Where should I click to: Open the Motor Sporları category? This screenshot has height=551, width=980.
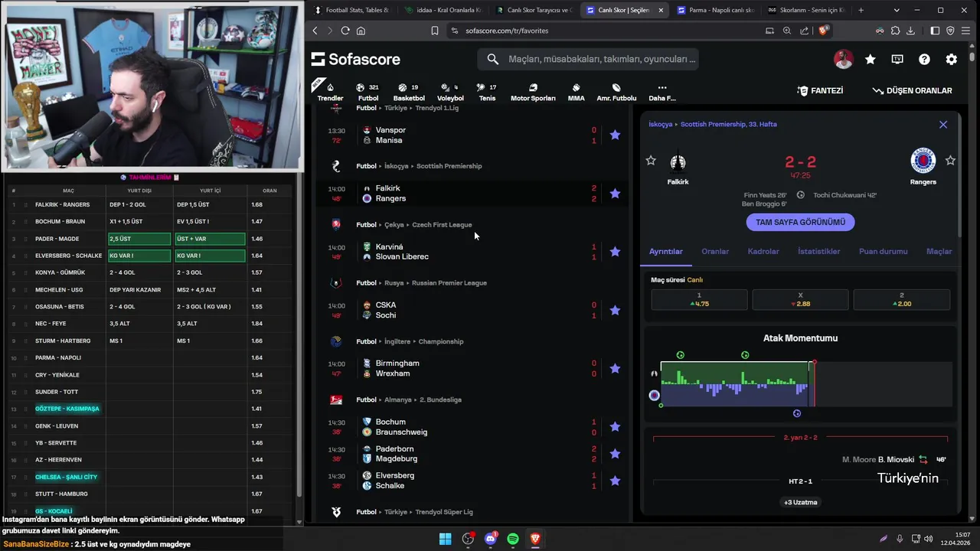pyautogui.click(x=533, y=92)
